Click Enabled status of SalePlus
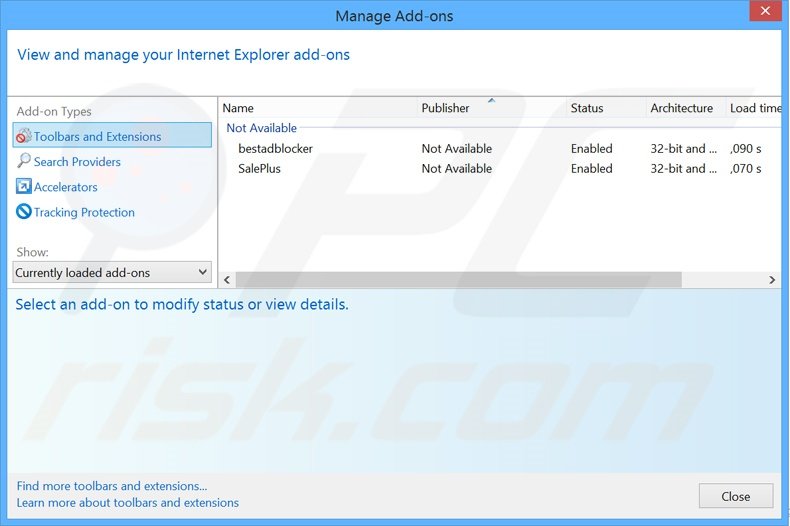The image size is (790, 526). pos(591,169)
